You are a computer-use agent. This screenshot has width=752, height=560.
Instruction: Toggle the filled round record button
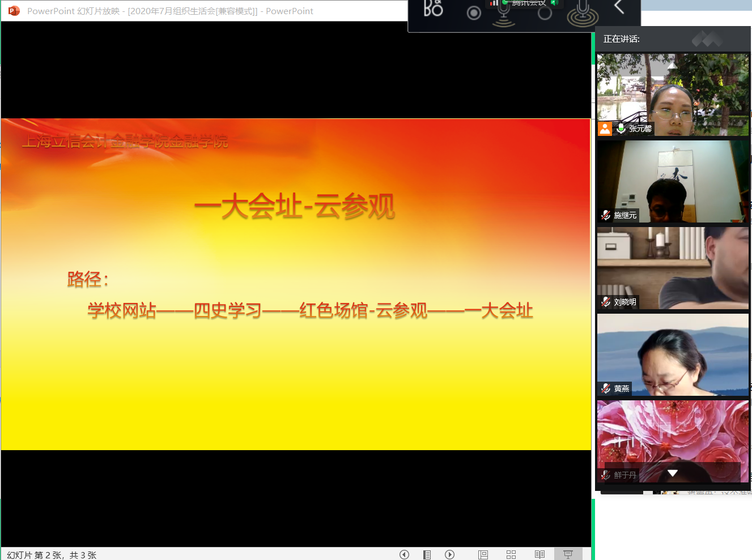474,13
